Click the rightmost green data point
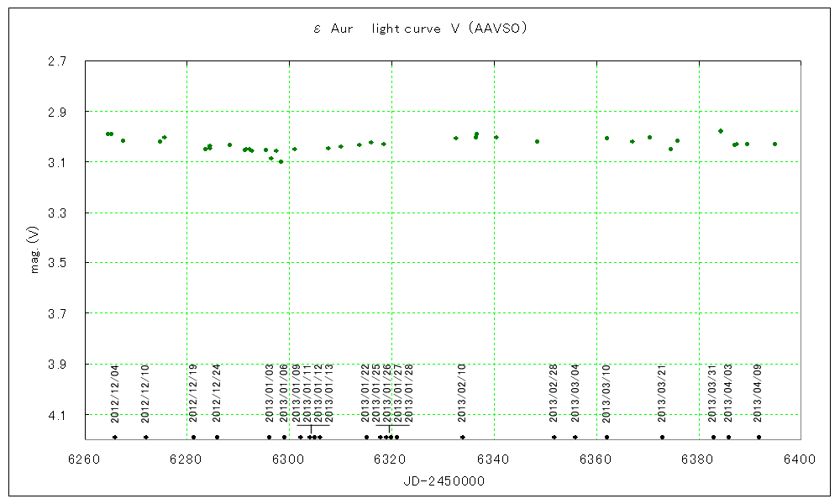 pos(774,144)
